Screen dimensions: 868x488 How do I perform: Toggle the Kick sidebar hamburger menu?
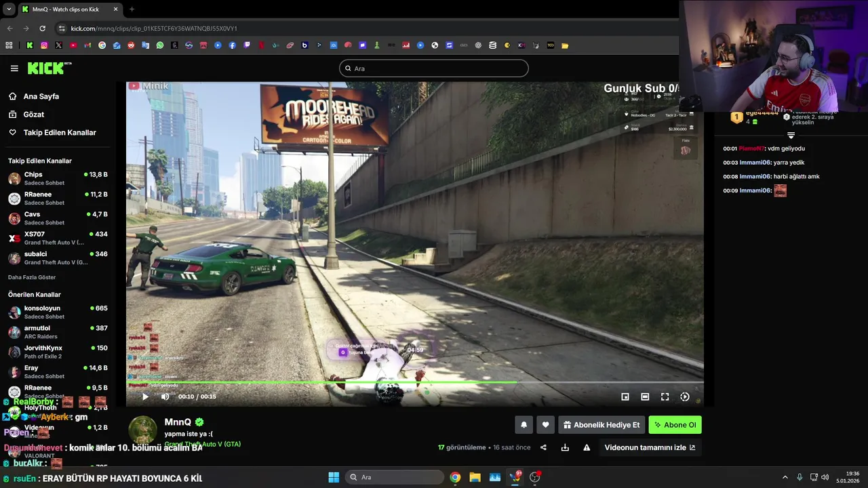pos(14,68)
